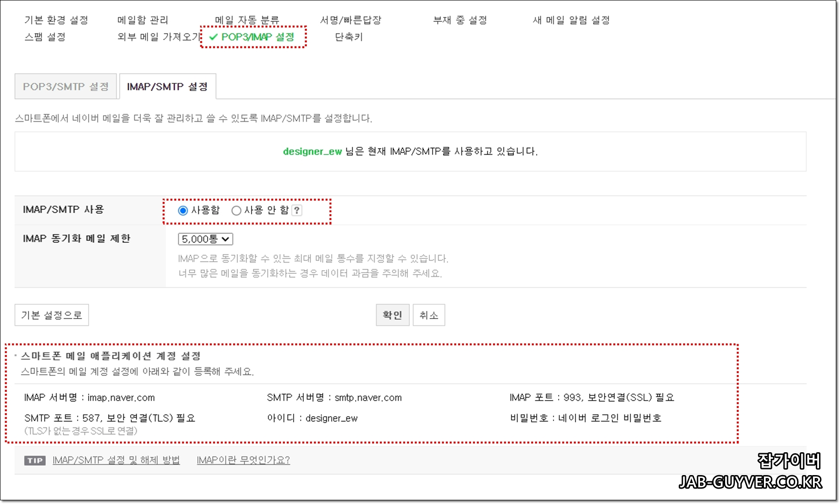Open the help tooltip via the ? icon
This screenshot has height=504, width=840.
click(x=297, y=210)
